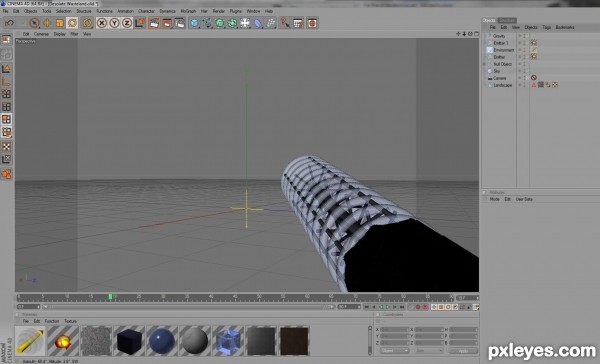Open the Tags menu in Objects manager

546,28
